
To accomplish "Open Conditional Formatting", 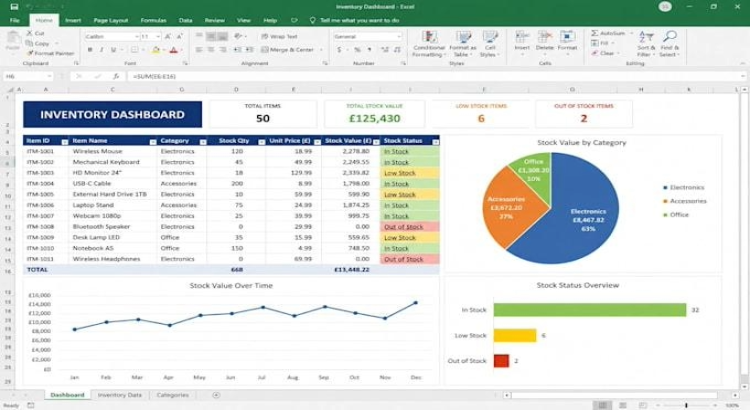I will (429, 44).
